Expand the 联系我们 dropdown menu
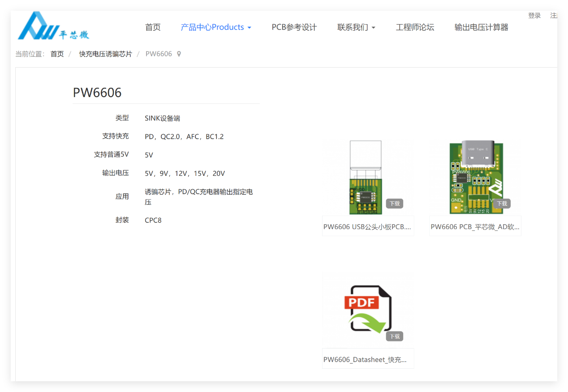 353,27
